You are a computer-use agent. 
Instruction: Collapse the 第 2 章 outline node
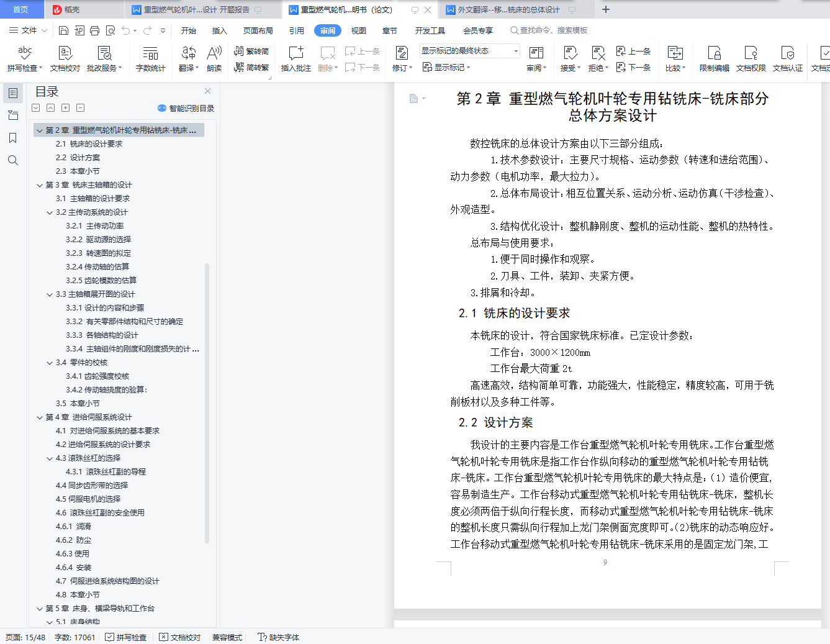coord(40,130)
